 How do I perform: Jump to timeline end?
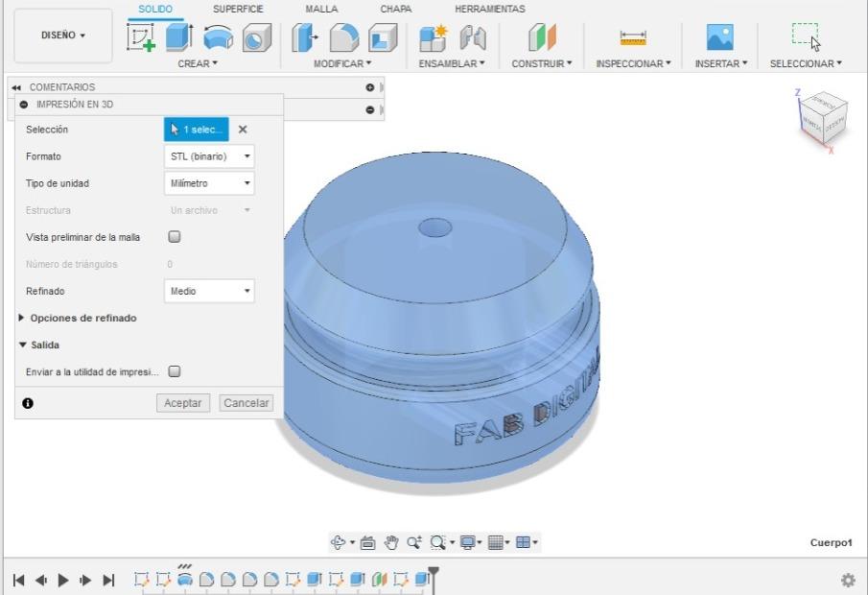pos(108,580)
